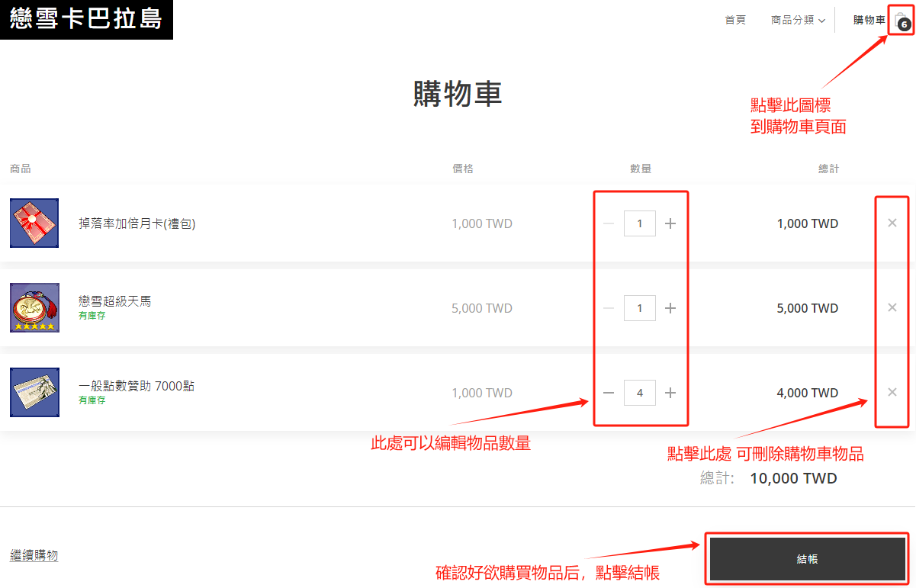This screenshot has width=916, height=588.
Task: Remove 掉落率加倍月卡(禮包) from the cart
Action: 892,223
